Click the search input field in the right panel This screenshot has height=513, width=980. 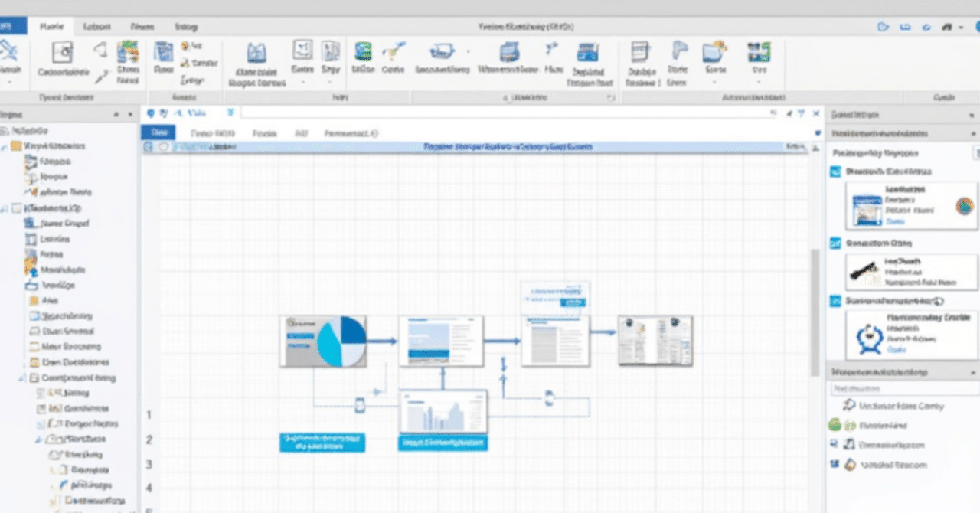[903, 388]
